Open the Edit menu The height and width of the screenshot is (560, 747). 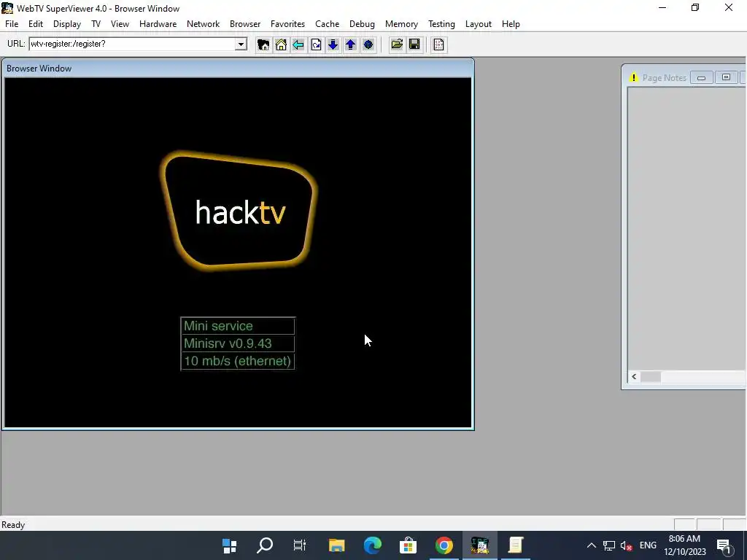coord(36,24)
